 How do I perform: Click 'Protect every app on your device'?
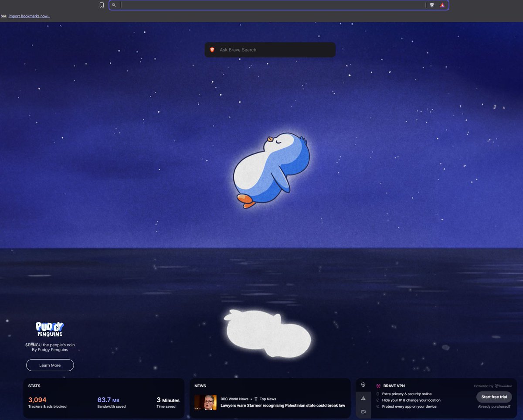click(409, 406)
